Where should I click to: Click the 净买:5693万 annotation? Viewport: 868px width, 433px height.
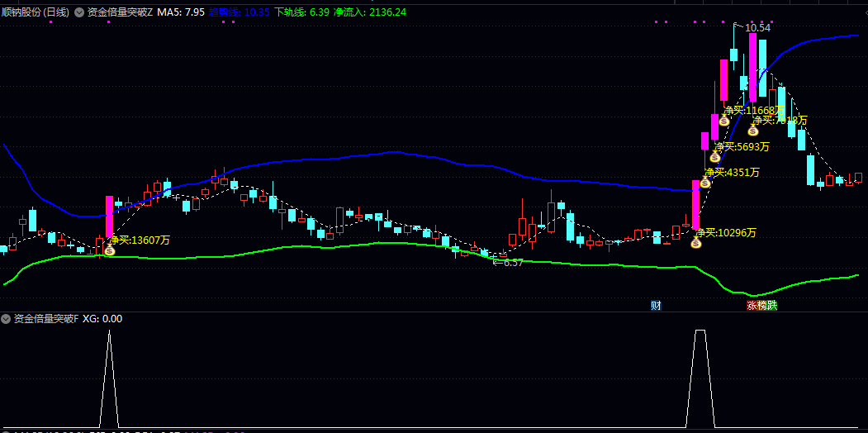click(x=742, y=147)
